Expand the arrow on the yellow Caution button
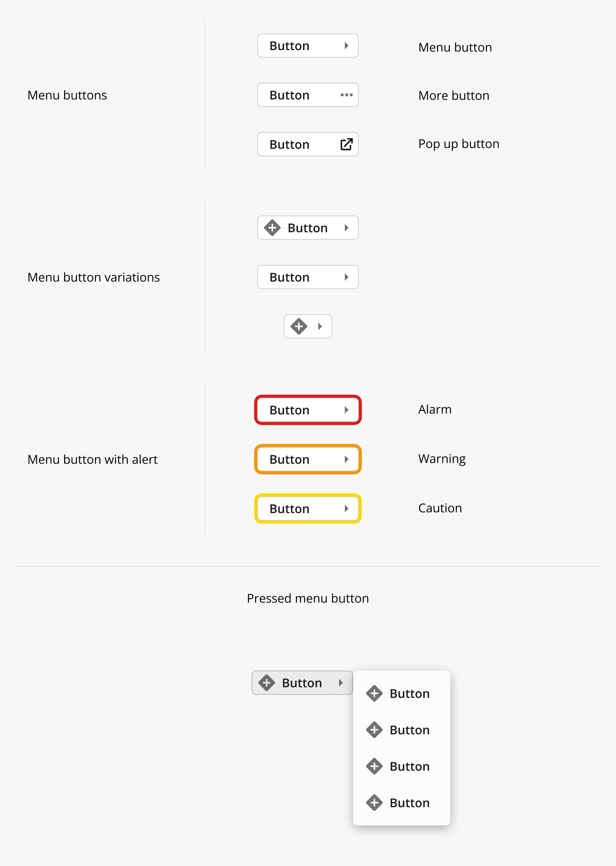Viewport: 616px width, 866px height. pyautogui.click(x=346, y=509)
